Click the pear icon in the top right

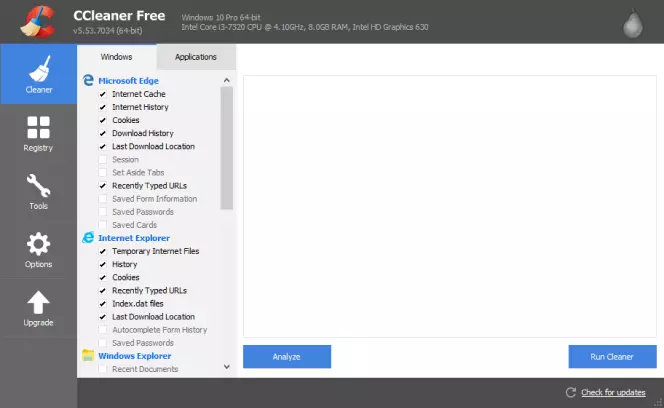633,23
